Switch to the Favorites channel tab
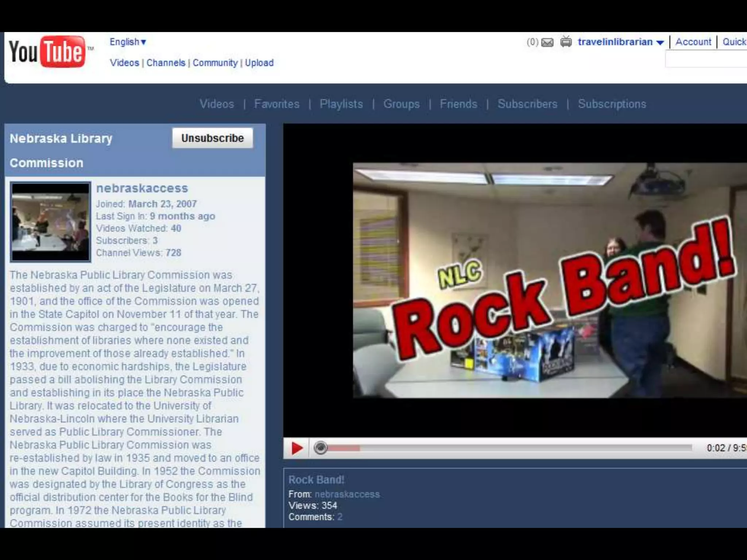Viewport: 747px width, 560px height. [276, 104]
